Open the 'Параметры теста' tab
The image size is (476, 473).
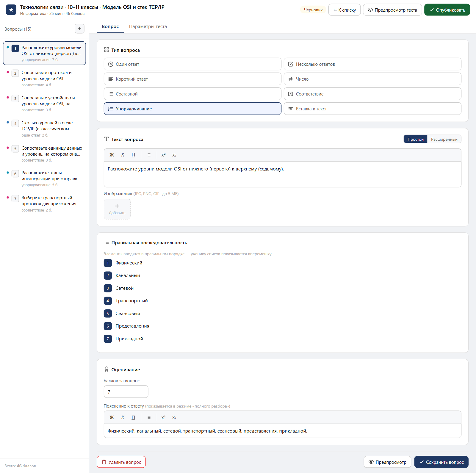(x=148, y=26)
